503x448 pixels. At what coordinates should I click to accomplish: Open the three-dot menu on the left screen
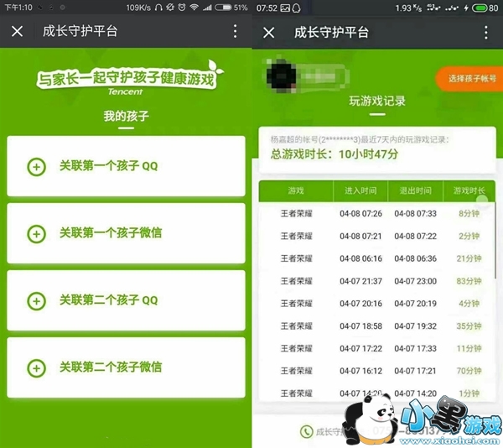235,31
